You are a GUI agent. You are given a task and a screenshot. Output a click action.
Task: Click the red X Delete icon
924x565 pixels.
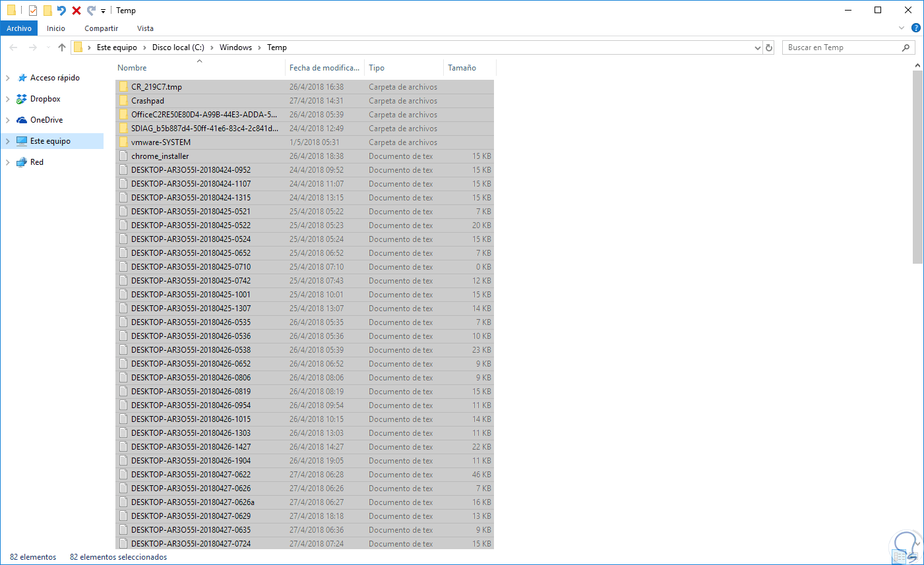(77, 11)
